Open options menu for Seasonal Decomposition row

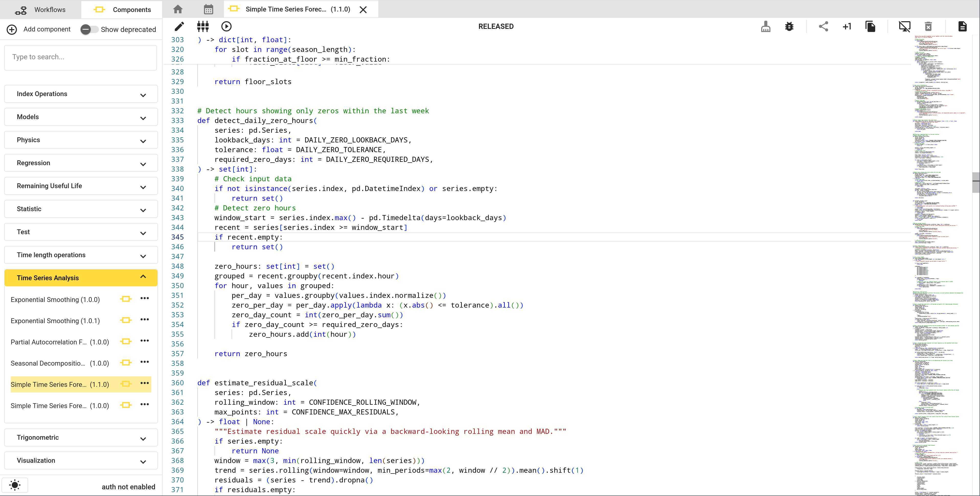(x=145, y=362)
